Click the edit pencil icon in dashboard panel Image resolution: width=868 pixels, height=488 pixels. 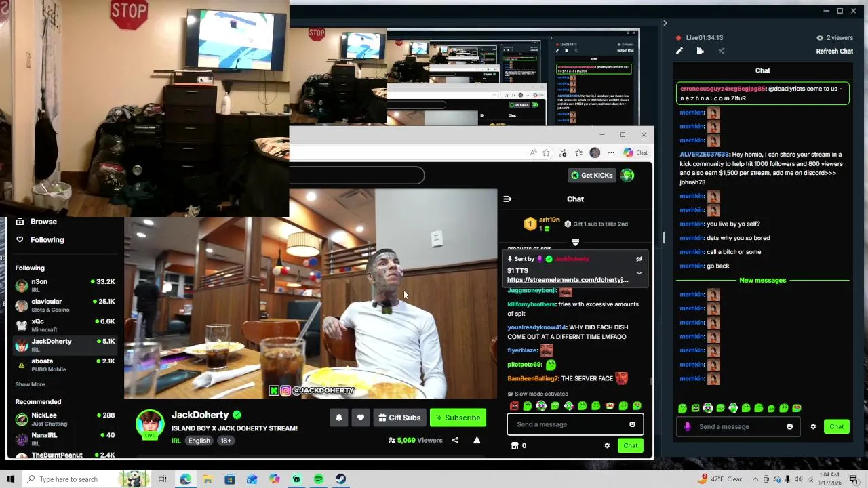(x=679, y=51)
